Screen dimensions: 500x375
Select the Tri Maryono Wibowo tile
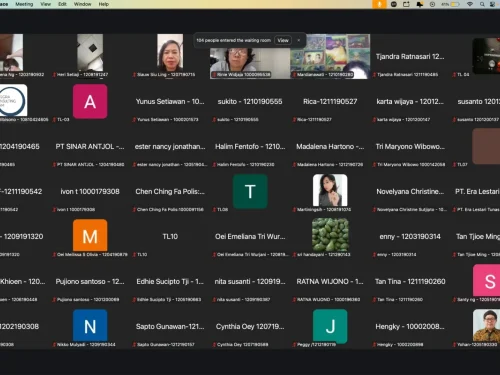410,146
